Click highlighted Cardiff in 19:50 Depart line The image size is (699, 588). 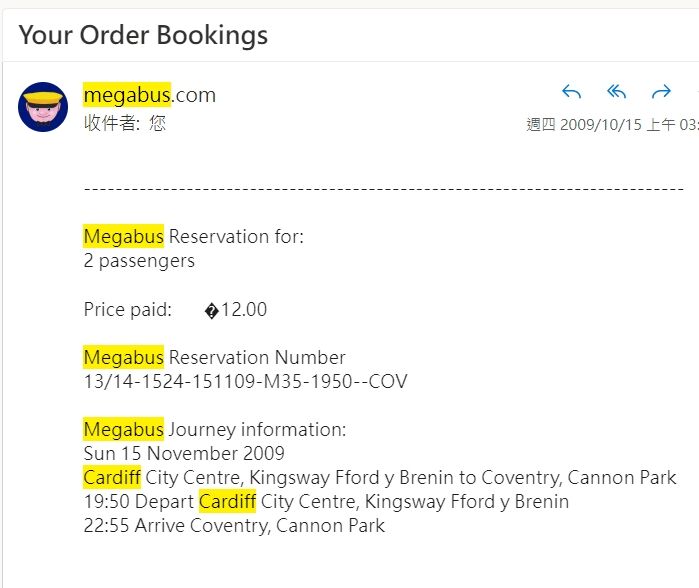pos(227,502)
